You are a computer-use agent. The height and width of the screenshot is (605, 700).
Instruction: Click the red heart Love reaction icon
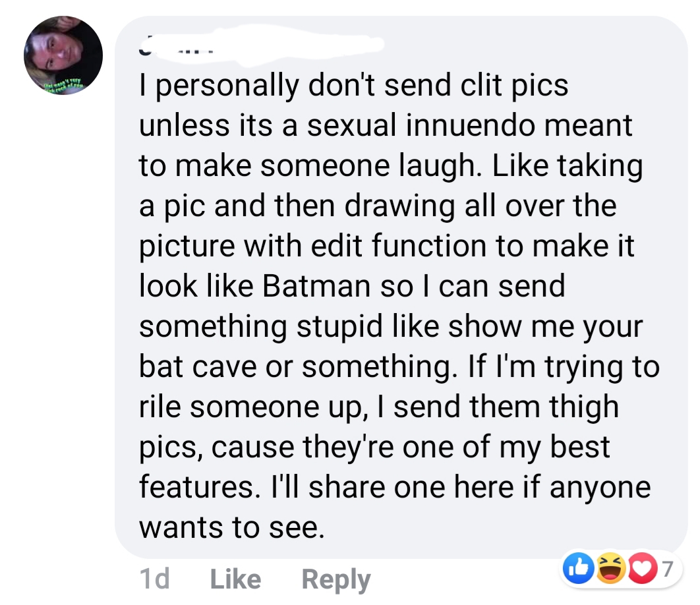click(x=649, y=566)
